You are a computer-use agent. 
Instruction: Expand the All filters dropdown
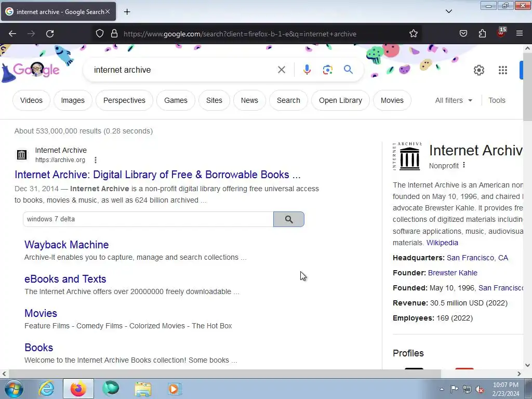(454, 100)
